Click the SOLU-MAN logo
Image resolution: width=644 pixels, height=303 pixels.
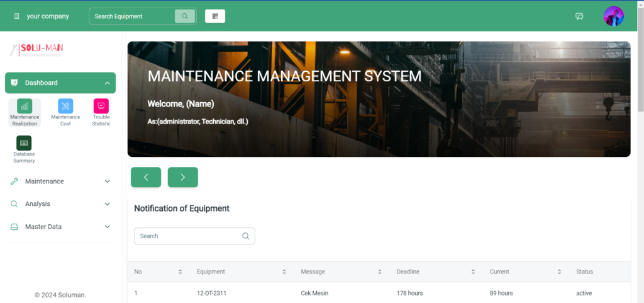click(36, 50)
